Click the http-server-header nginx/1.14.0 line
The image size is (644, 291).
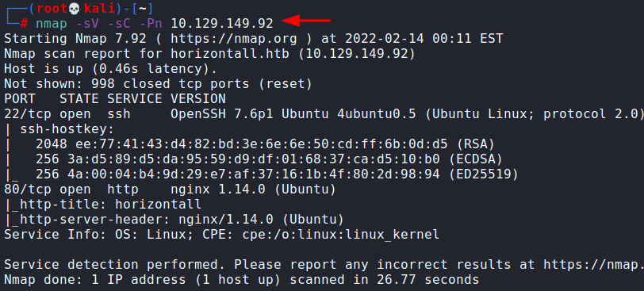[x=174, y=220]
